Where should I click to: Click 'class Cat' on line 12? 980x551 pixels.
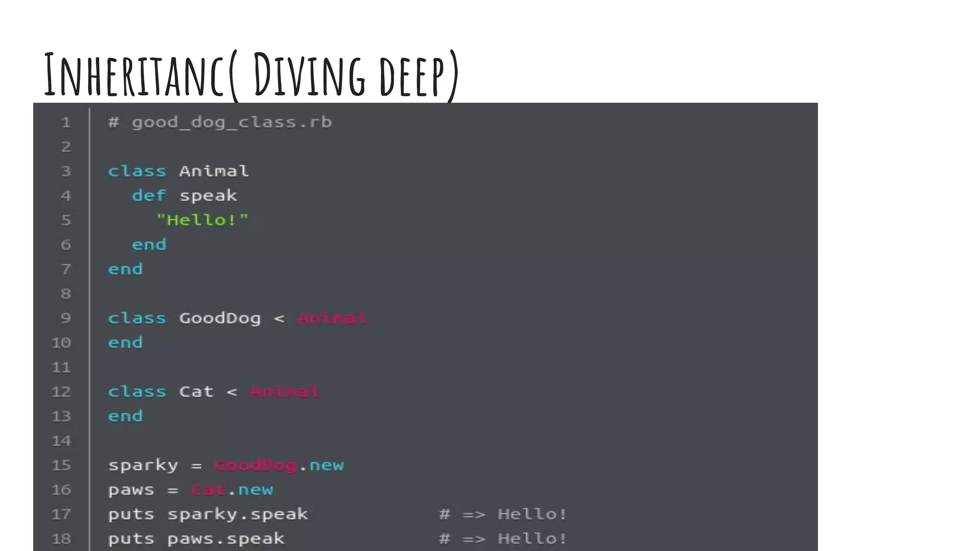click(160, 392)
